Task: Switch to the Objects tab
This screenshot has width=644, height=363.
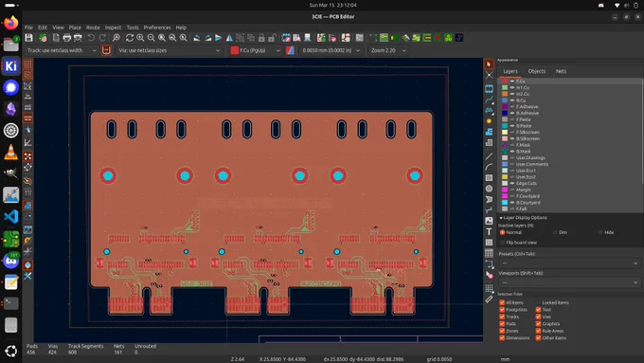Action: (x=536, y=71)
